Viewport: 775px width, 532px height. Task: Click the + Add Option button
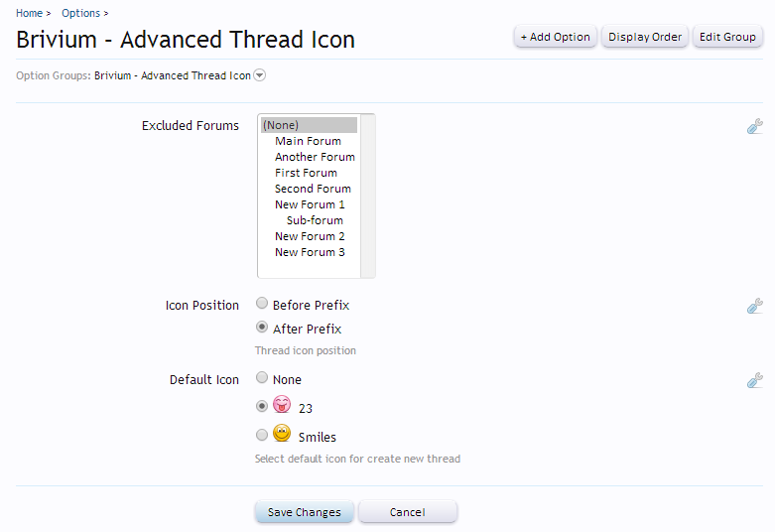pyautogui.click(x=556, y=37)
